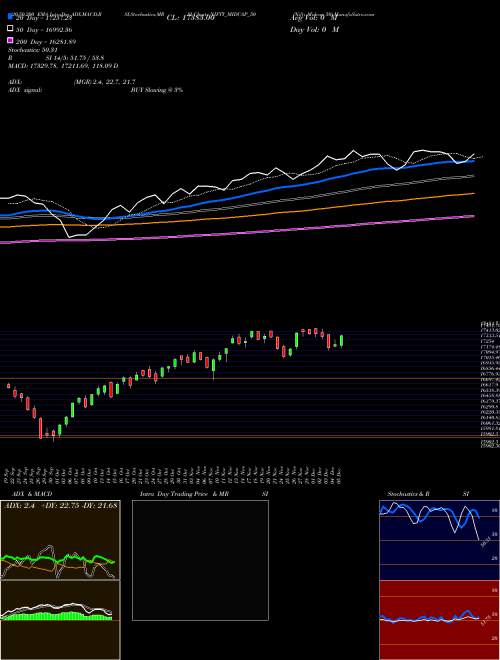Click the tall red candle at the September low

point(41,428)
